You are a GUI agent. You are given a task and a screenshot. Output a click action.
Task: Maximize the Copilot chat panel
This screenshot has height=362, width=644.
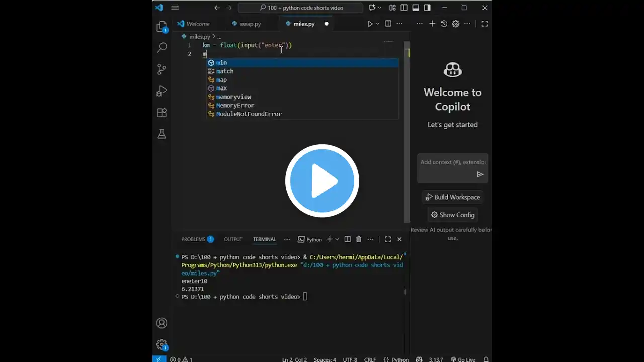(x=485, y=24)
